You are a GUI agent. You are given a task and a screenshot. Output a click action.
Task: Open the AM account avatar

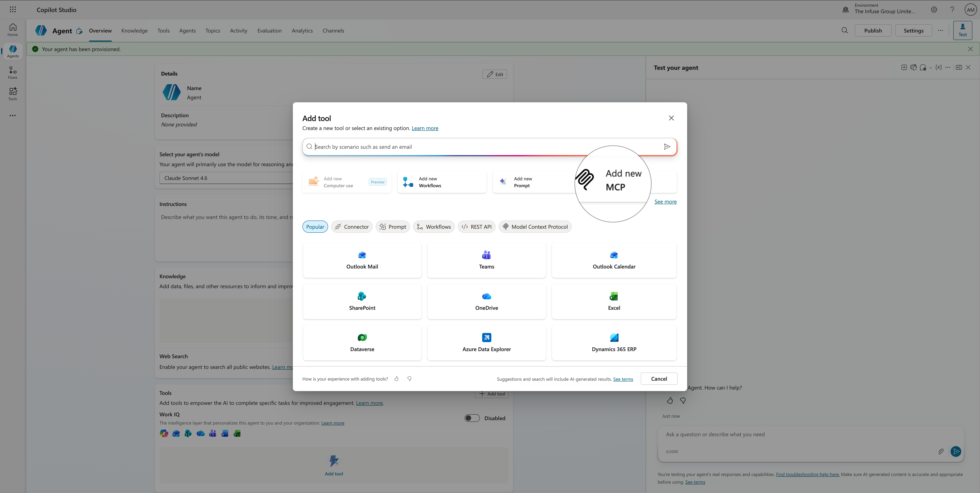(x=970, y=10)
